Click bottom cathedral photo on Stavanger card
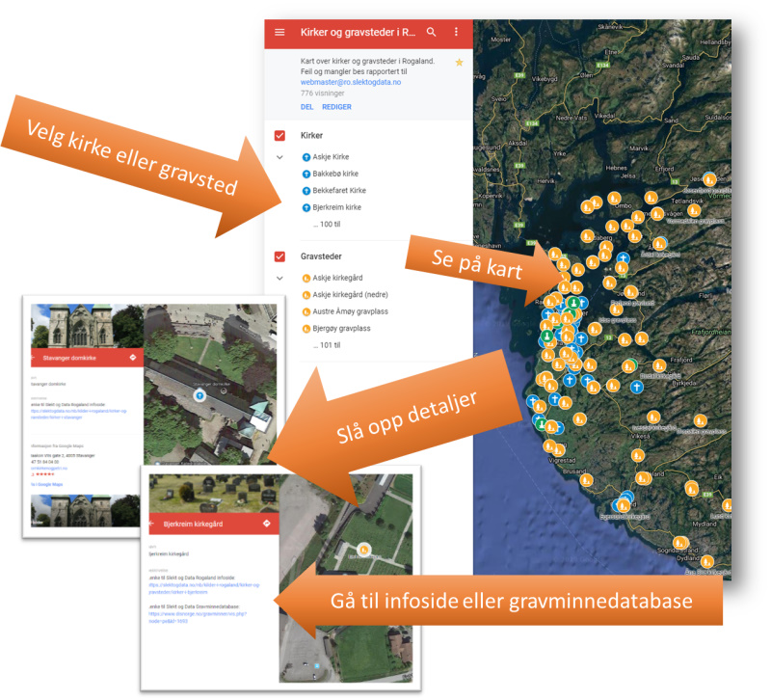The width and height of the screenshot is (771, 700). pos(86,511)
